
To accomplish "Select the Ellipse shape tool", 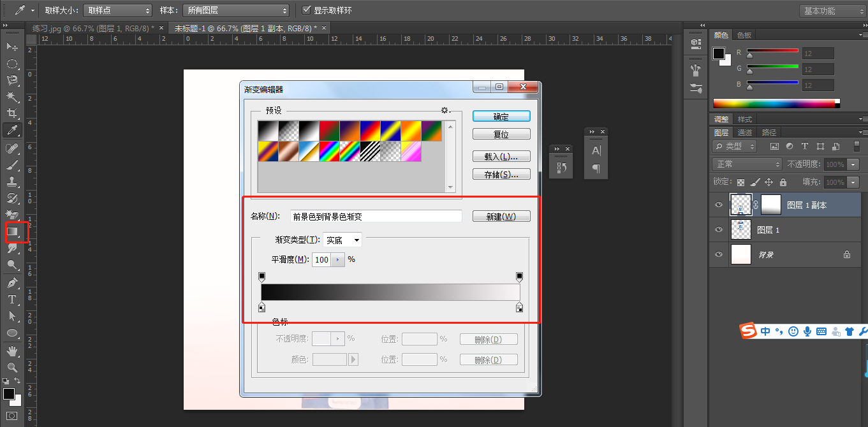I will pos(12,333).
